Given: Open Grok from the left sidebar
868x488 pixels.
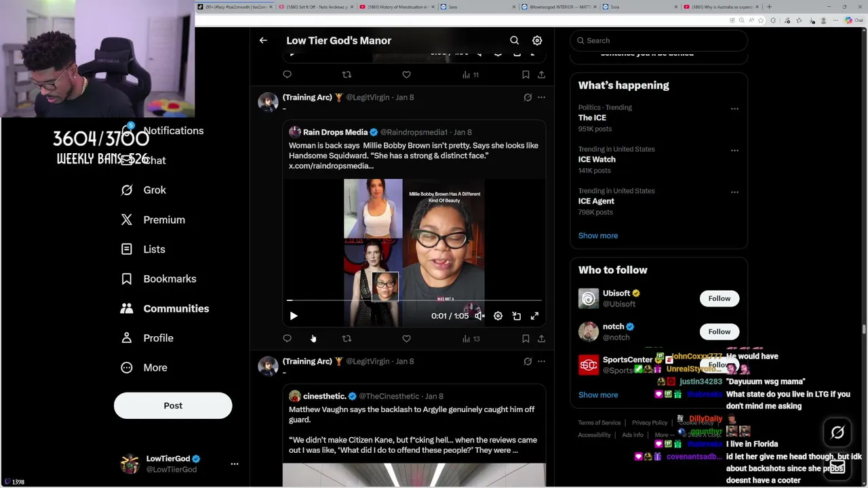Looking at the screenshot, I should click(x=142, y=190).
